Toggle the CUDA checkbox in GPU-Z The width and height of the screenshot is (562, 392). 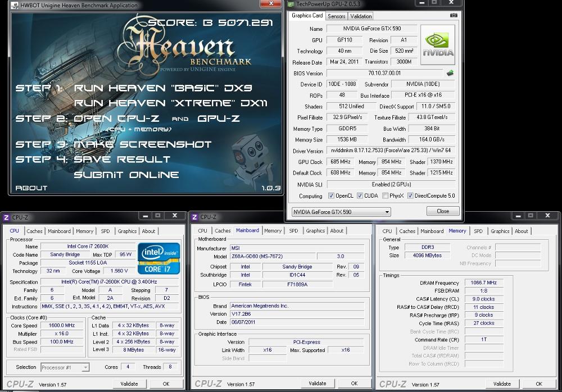click(360, 195)
